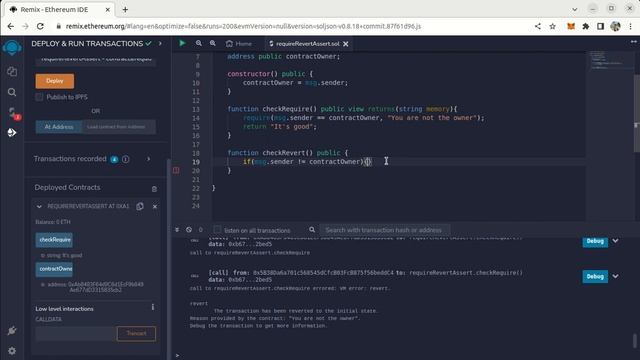This screenshot has height=360, width=640.
Task: Click the orange Deploy button
Action: coord(55,81)
